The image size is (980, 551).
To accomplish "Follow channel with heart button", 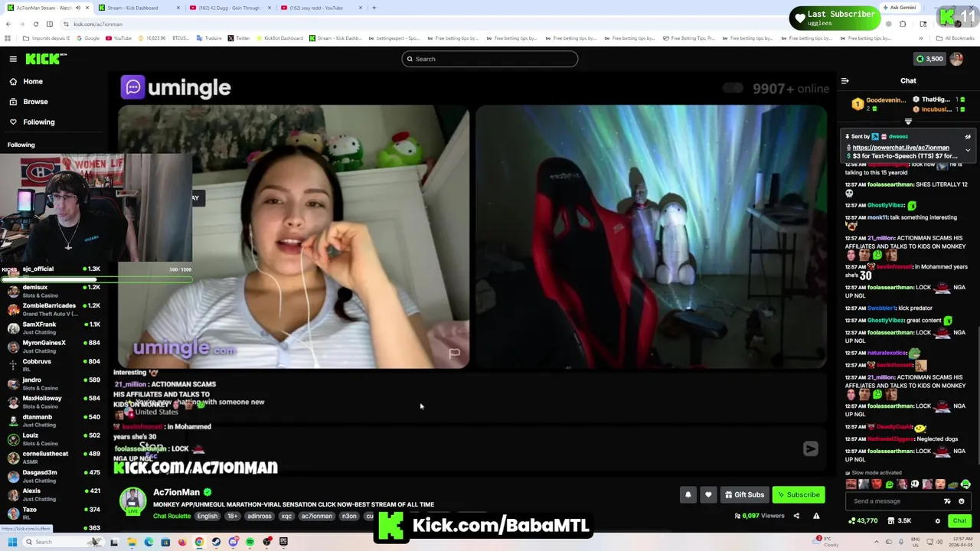I will coord(708,494).
